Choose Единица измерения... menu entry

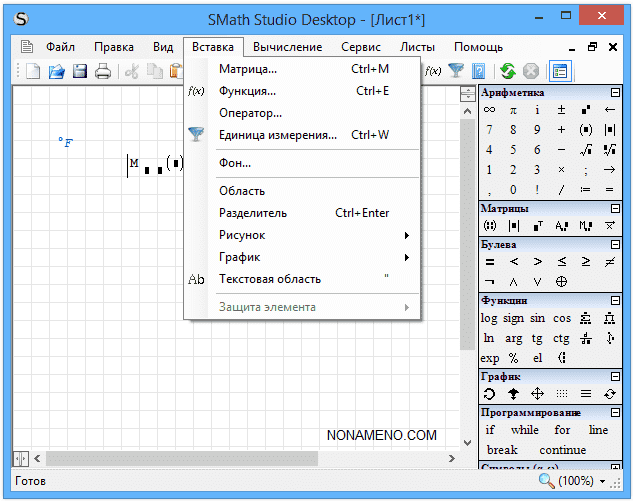277,135
